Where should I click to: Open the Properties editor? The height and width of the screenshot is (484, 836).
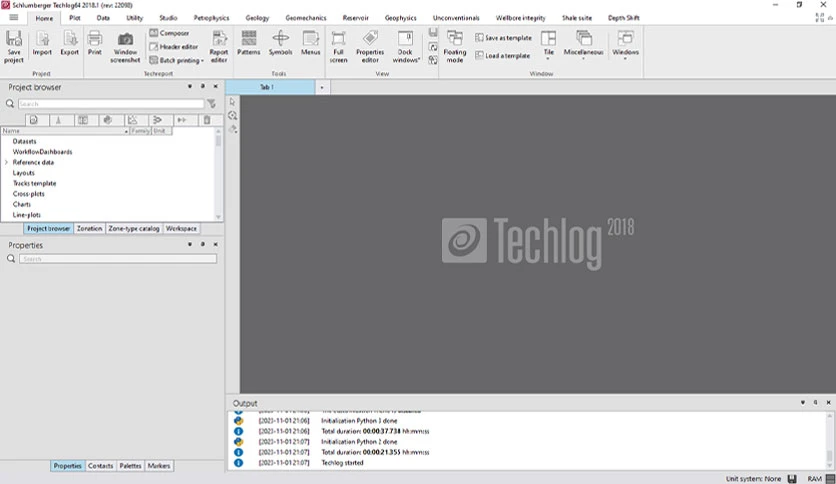(x=370, y=47)
